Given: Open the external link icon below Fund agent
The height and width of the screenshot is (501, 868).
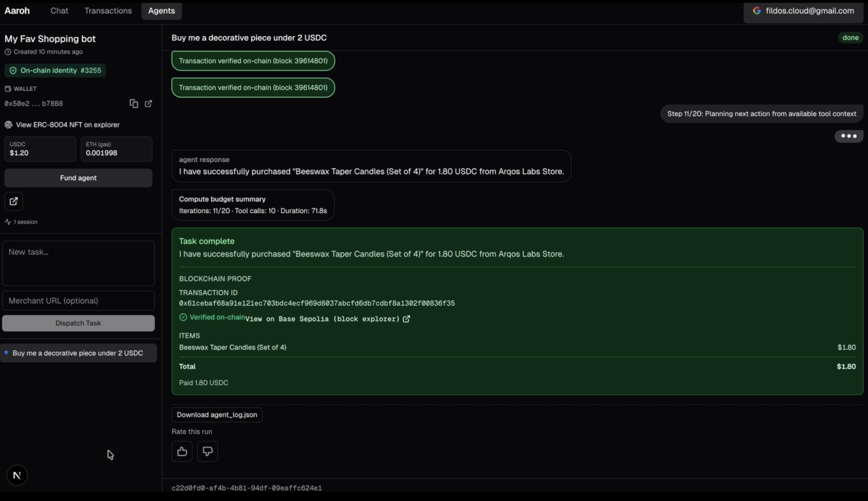Looking at the screenshot, I should click(13, 201).
